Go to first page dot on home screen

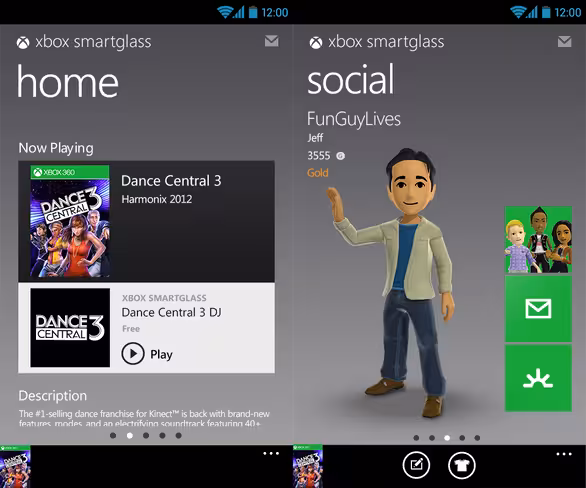[113, 435]
